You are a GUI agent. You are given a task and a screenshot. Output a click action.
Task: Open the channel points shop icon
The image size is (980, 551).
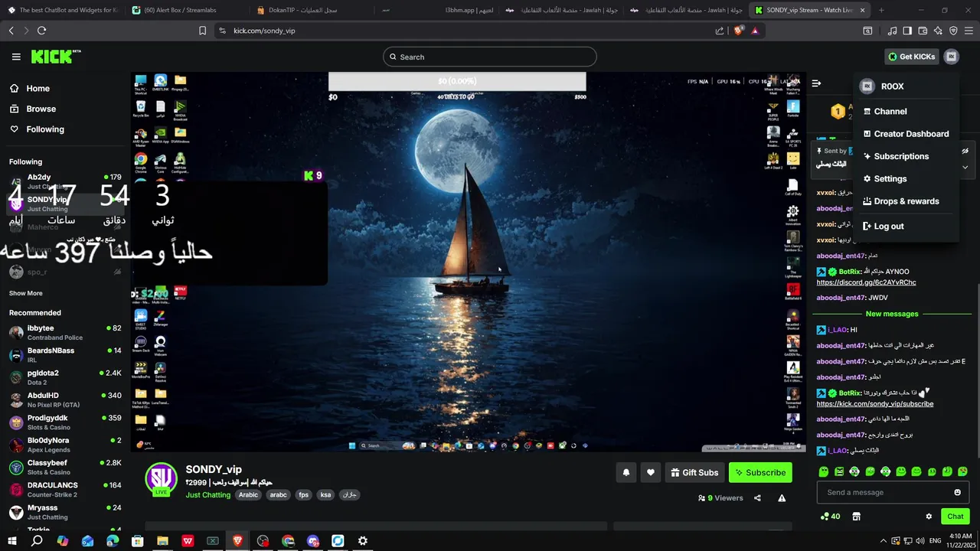(856, 517)
